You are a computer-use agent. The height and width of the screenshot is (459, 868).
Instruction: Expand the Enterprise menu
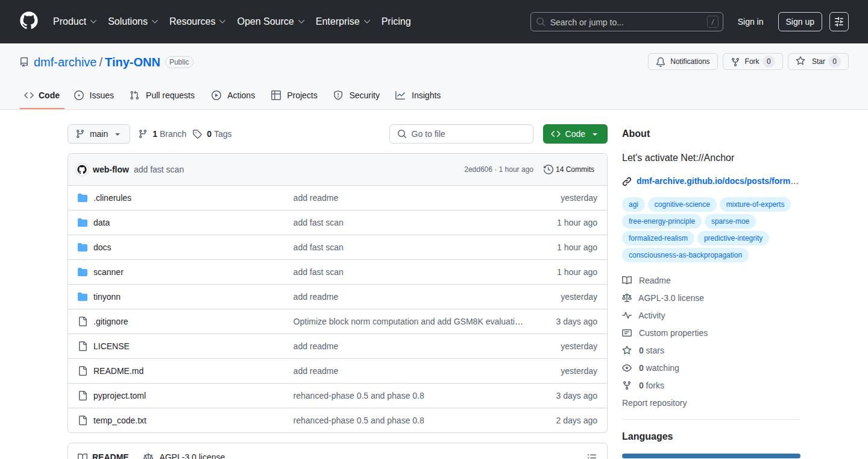344,22
